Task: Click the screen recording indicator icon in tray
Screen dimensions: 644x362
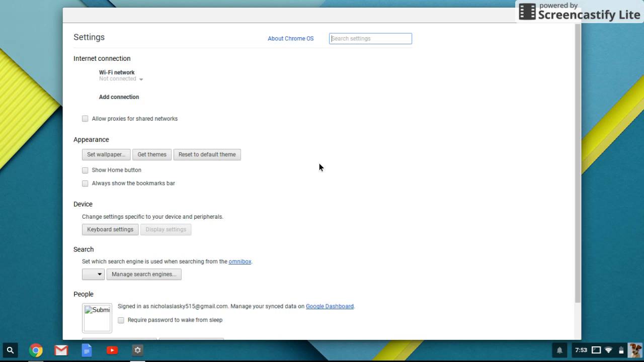Action: [596, 350]
